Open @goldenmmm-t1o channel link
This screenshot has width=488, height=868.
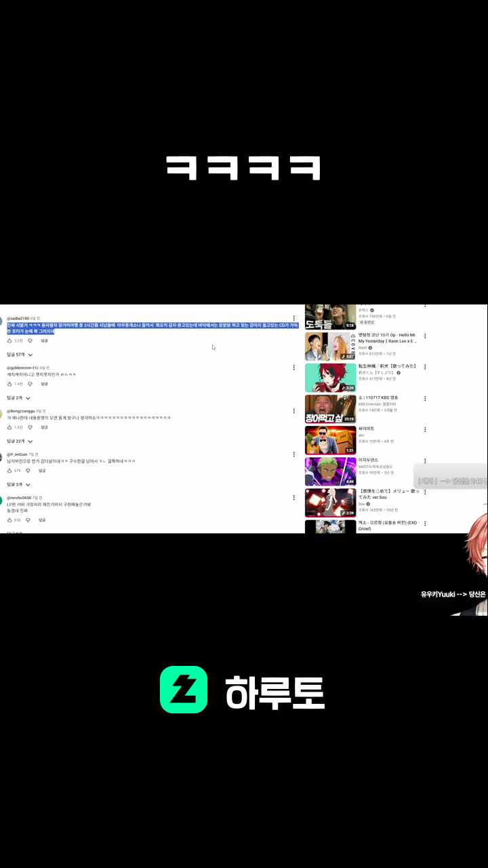tap(23, 368)
